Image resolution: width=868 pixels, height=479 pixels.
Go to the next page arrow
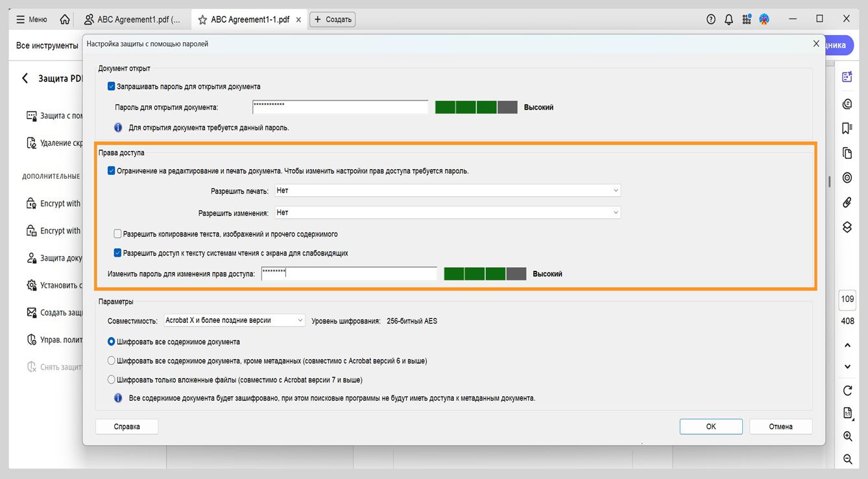[847, 367]
